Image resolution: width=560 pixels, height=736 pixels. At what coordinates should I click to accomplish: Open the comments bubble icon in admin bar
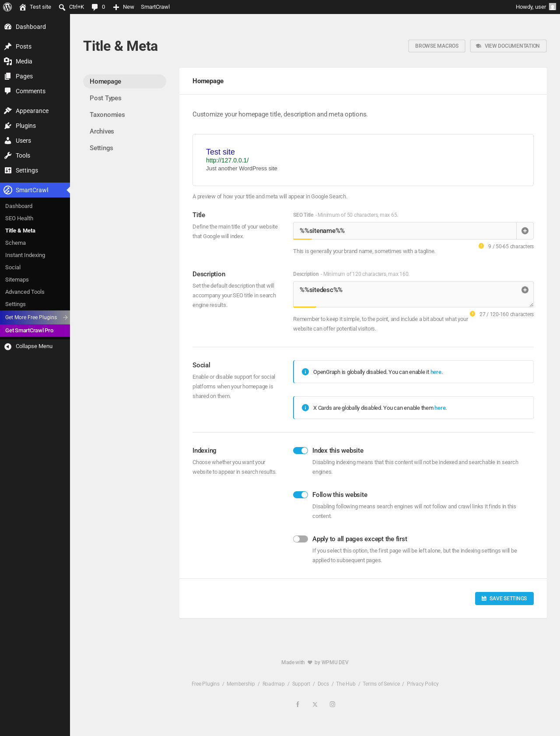[94, 7]
